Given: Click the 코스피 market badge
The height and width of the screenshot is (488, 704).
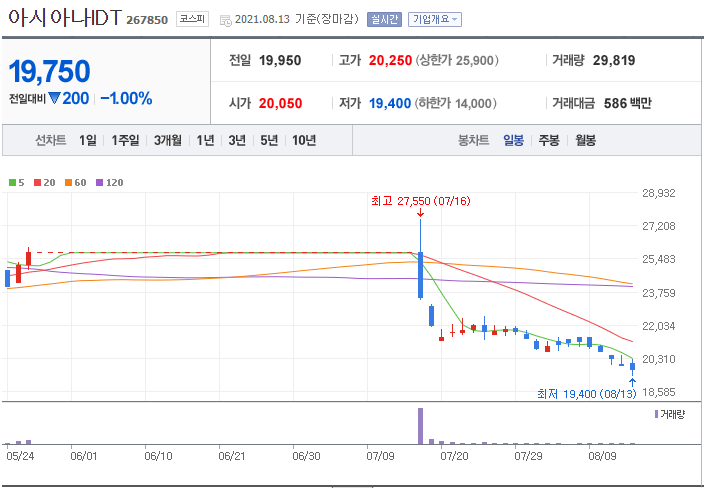Looking at the screenshot, I should pyautogui.click(x=192, y=19).
